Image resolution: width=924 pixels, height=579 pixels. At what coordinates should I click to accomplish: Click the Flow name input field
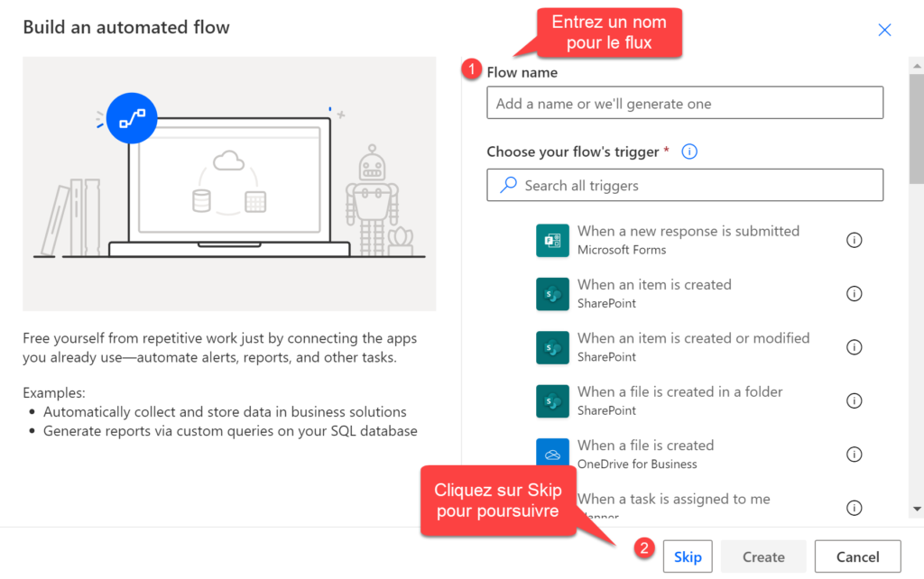point(684,102)
